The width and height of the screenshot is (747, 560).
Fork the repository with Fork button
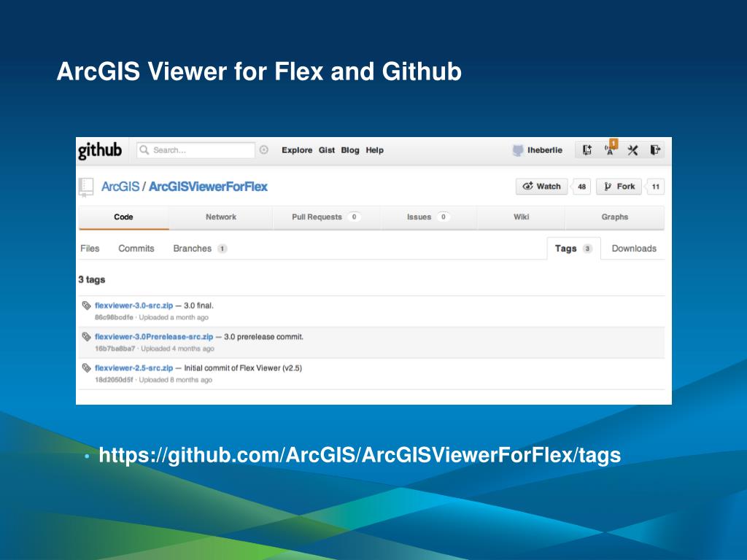point(619,187)
